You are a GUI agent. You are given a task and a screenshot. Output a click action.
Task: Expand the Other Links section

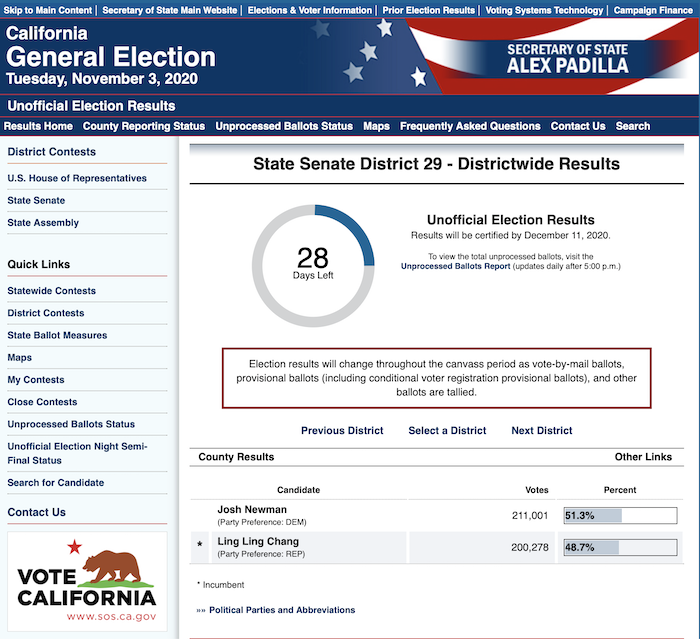point(643,457)
